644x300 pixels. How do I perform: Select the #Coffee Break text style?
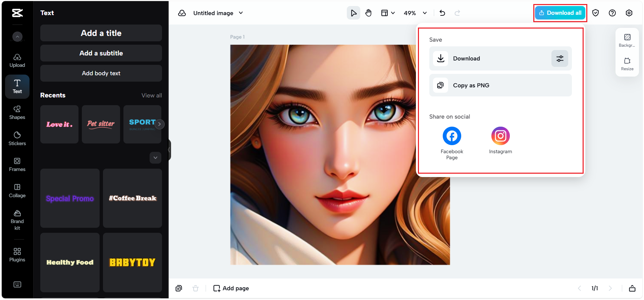click(x=132, y=198)
